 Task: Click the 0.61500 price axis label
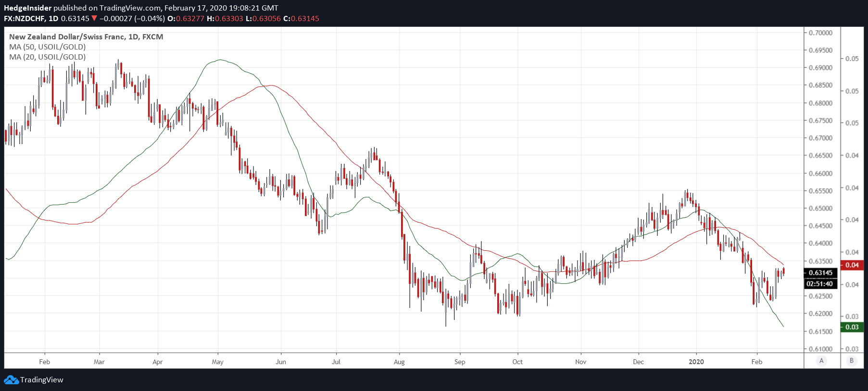pos(820,331)
